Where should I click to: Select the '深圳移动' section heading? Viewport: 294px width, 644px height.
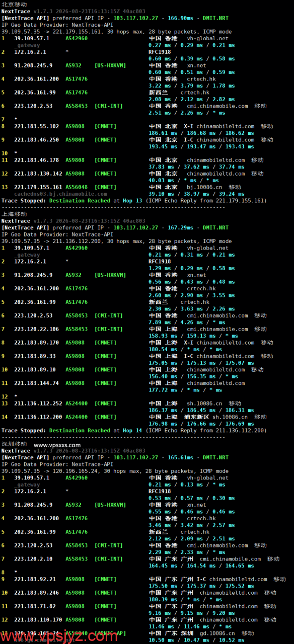tap(14, 444)
